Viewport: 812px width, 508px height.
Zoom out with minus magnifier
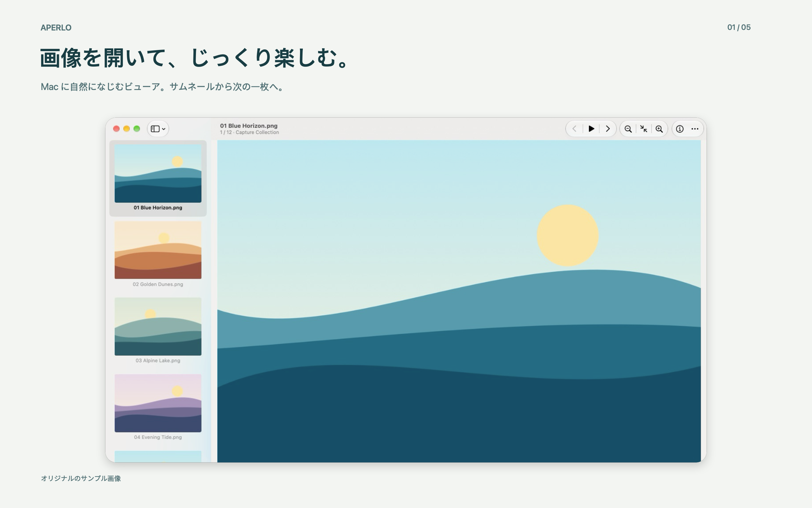pos(628,129)
